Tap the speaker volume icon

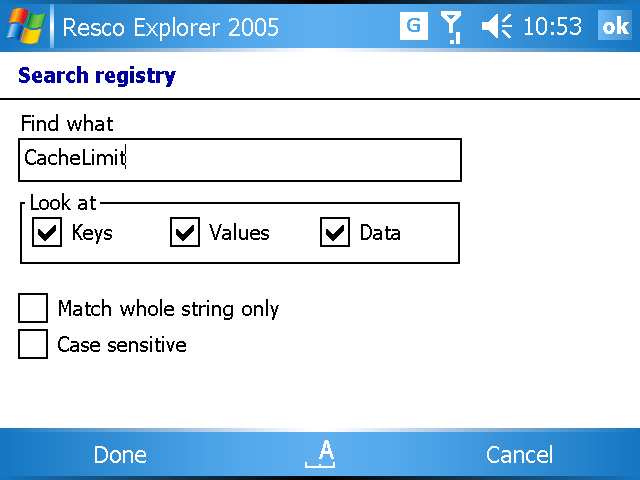tap(496, 27)
